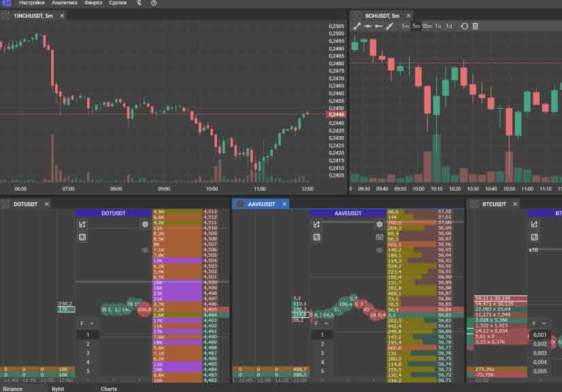This screenshot has height=392, width=562.
Task: Switch BCHUSDT chart to 1m timeframe
Action: click(406, 26)
